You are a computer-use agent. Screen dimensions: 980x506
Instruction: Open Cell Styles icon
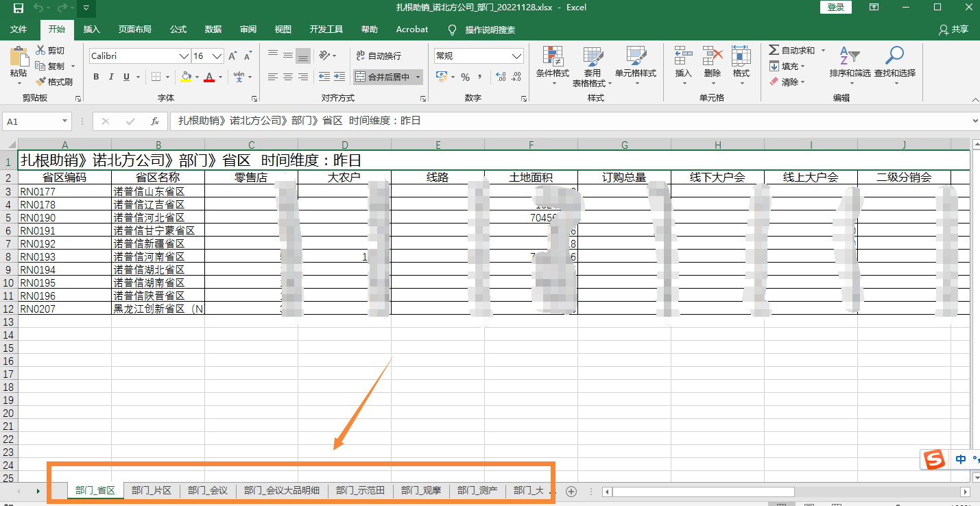[x=636, y=56]
